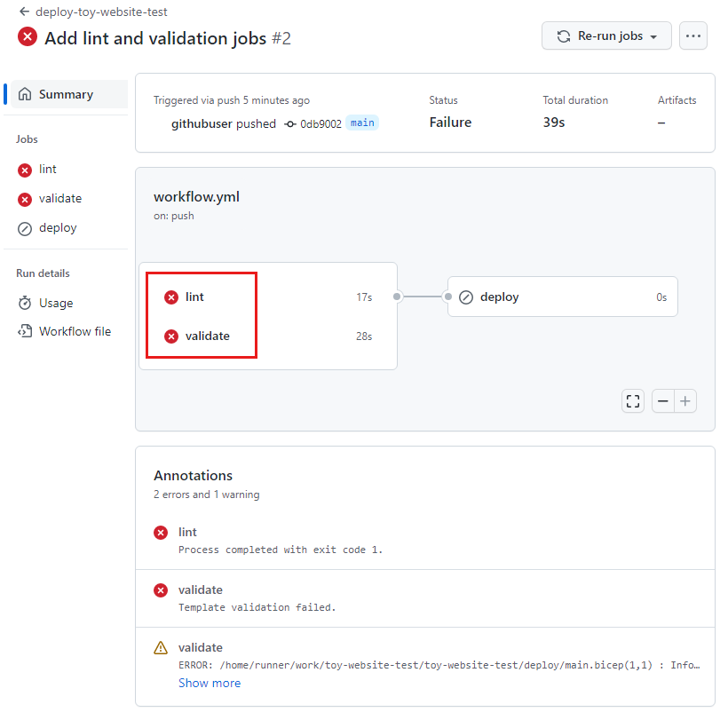Viewport: 728px width, 720px height.
Task: Open commit 0db9002 link
Action: tap(320, 124)
